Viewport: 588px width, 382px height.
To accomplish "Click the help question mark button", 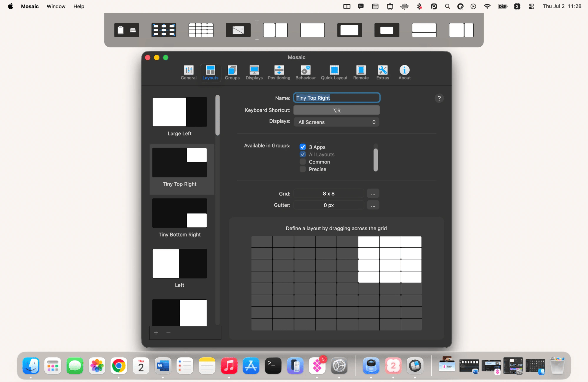I will [x=439, y=98].
